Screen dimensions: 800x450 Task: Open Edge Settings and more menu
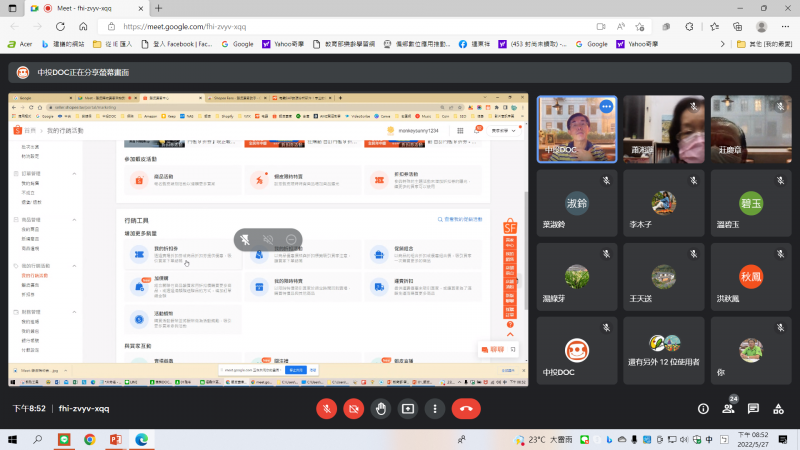click(785, 27)
